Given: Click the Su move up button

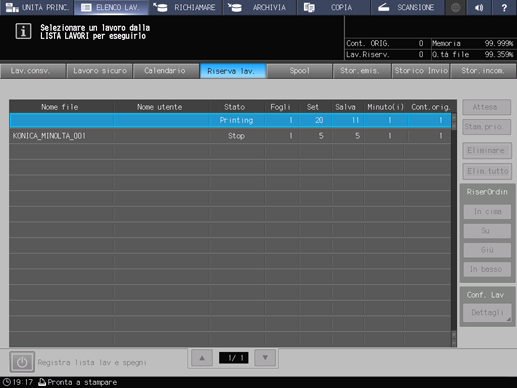Looking at the screenshot, I should (487, 231).
